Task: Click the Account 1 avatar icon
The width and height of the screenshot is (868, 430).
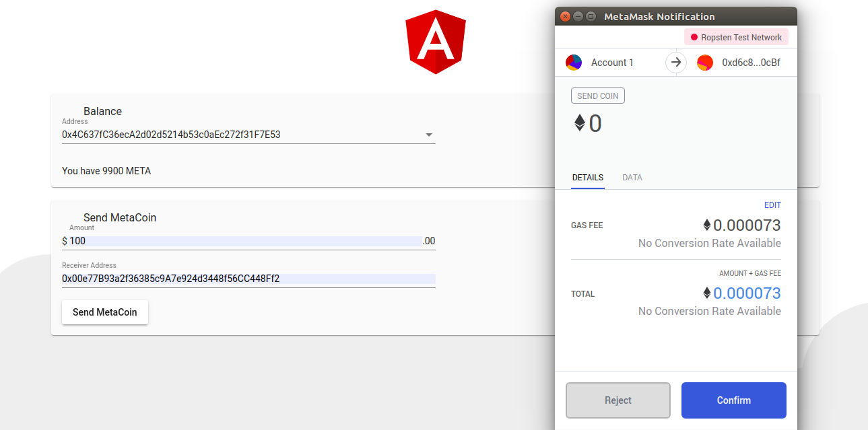Action: pos(574,63)
